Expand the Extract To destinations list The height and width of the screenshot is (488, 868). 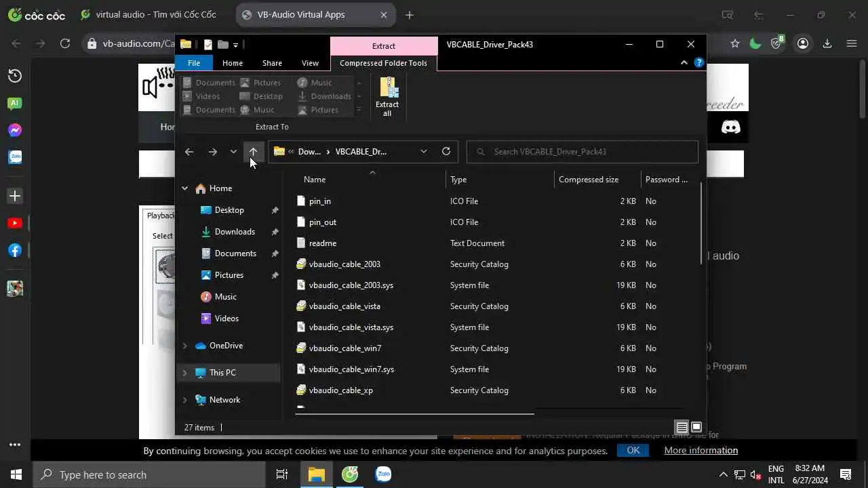359,109
